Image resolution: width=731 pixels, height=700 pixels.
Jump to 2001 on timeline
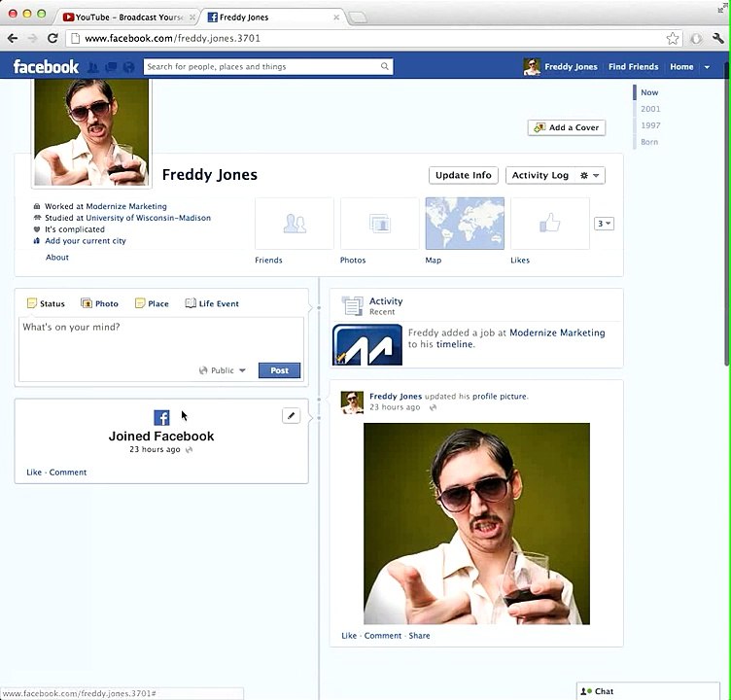650,109
